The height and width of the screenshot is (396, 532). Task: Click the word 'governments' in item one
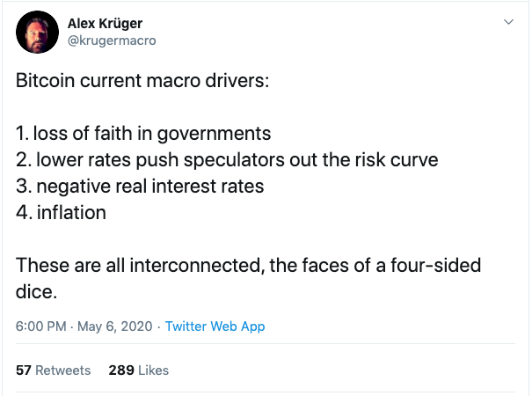coord(214,134)
